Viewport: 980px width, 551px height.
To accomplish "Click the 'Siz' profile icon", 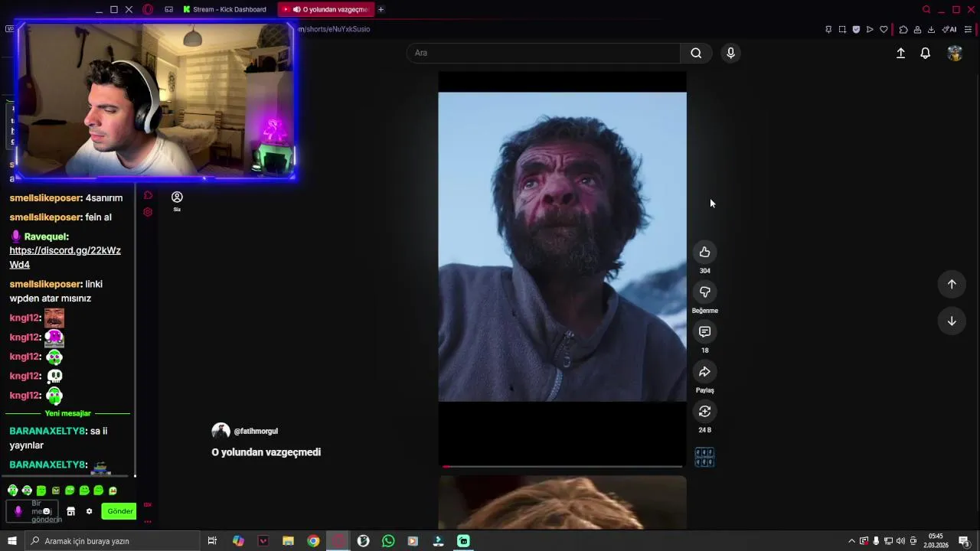I will tap(177, 201).
